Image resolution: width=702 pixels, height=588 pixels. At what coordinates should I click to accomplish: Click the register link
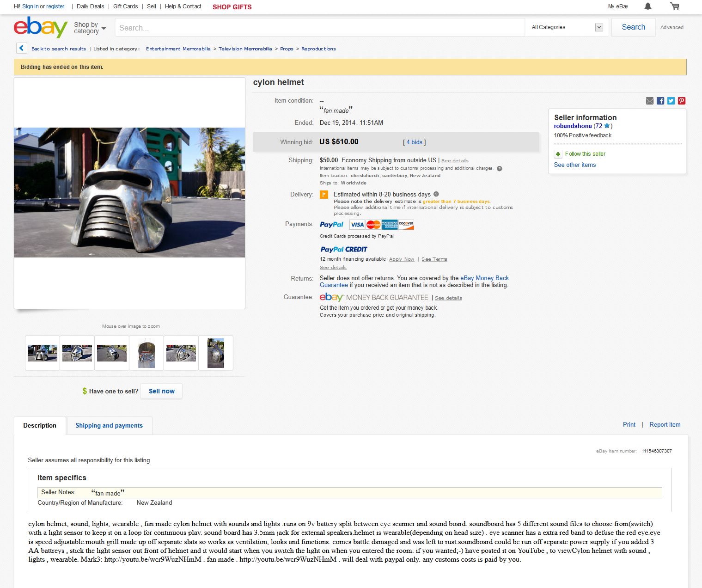coord(55,6)
